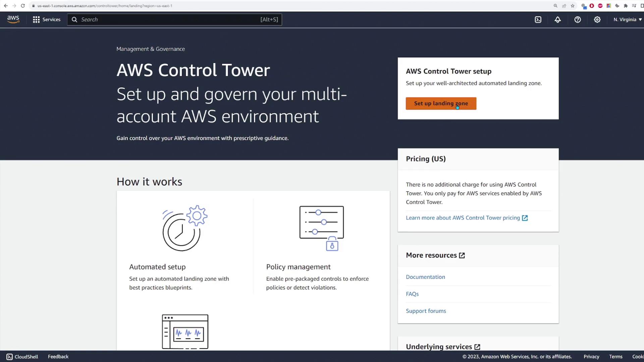
Task: Open CloudShell icon in top navigation
Action: pyautogui.click(x=538, y=19)
